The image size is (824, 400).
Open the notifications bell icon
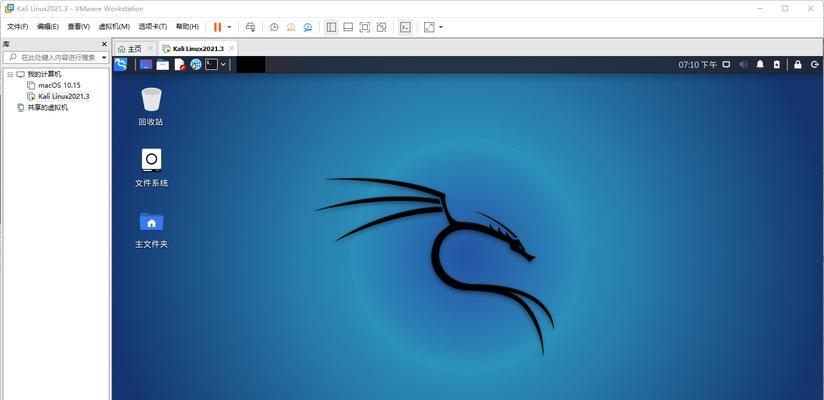pos(760,65)
